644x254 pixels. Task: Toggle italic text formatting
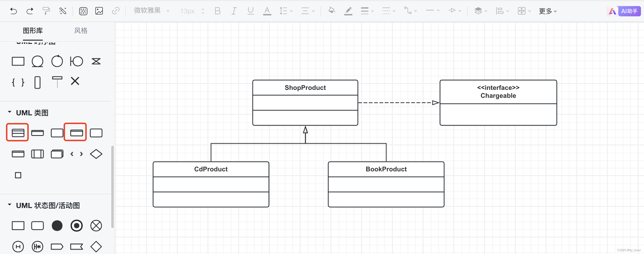[x=234, y=11]
